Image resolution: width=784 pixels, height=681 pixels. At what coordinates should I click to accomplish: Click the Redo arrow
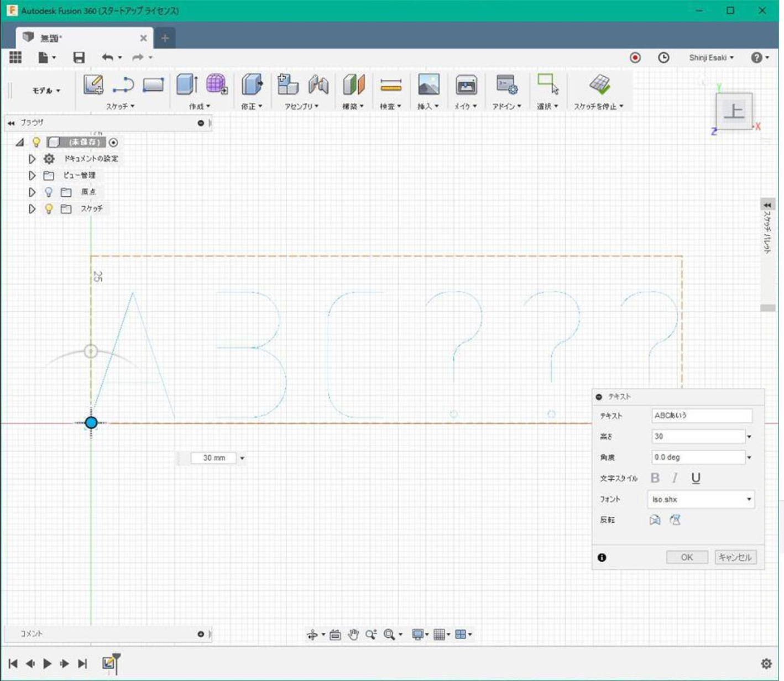click(138, 57)
